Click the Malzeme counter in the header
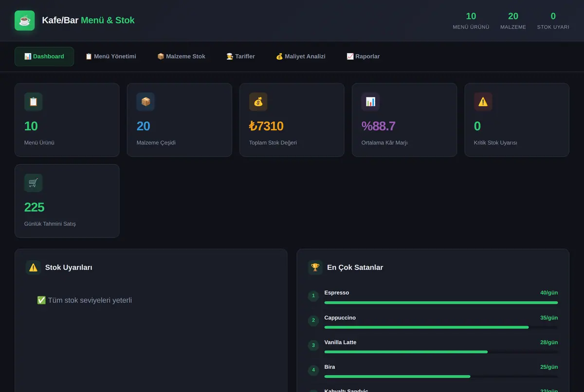584x392 pixels. 513,21
